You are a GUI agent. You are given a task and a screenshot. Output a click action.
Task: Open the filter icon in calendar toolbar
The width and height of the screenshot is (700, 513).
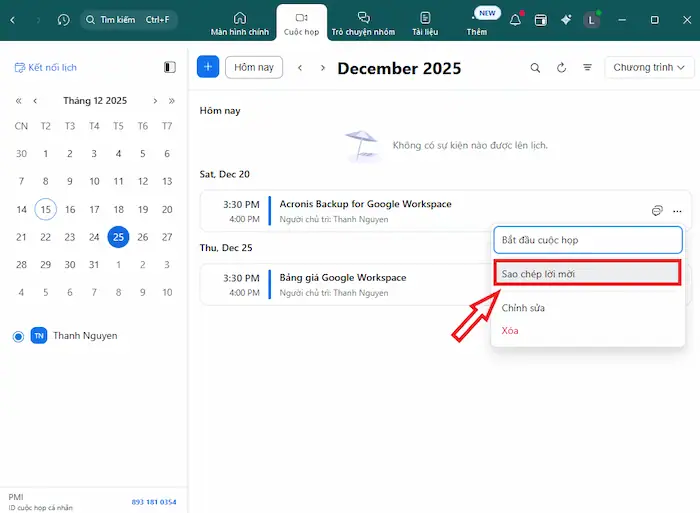[587, 68]
